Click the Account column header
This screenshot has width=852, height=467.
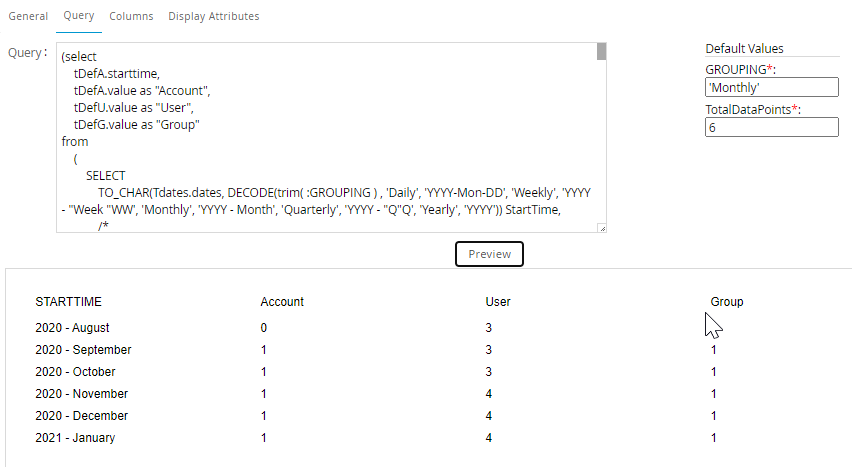coord(282,302)
